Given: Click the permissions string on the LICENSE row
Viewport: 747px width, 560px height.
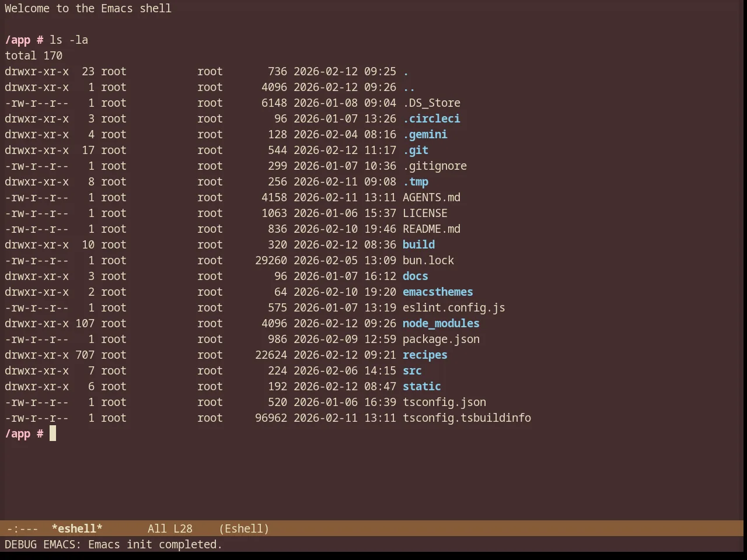Looking at the screenshot, I should click(37, 213).
